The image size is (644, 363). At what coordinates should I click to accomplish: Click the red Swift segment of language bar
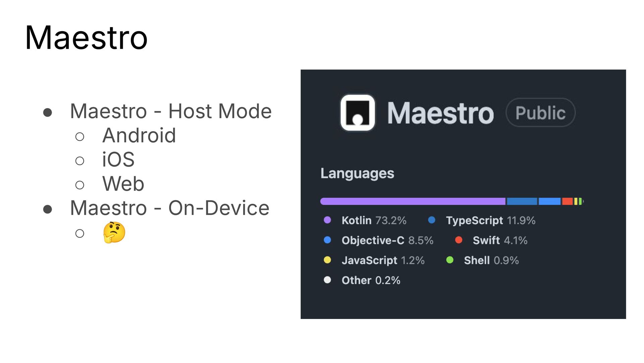(x=567, y=201)
